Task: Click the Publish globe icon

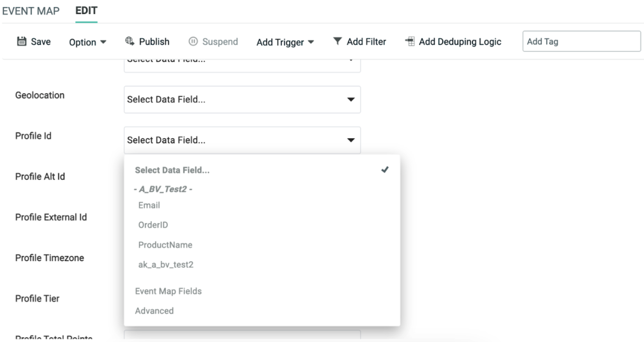Action: pos(130,41)
